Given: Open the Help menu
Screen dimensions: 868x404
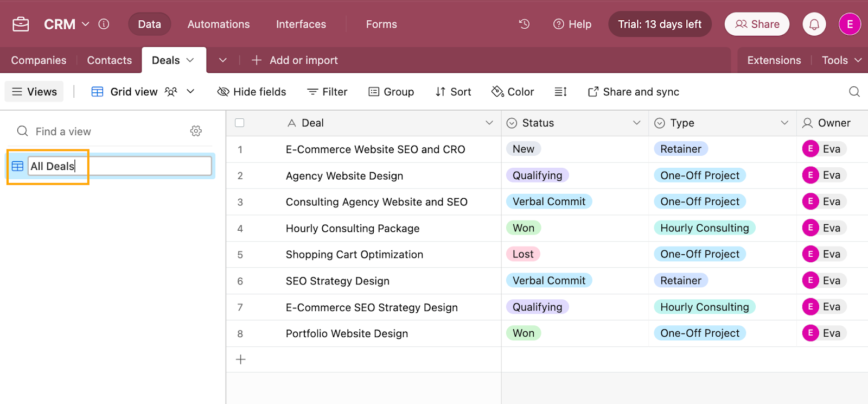Looking at the screenshot, I should (572, 24).
